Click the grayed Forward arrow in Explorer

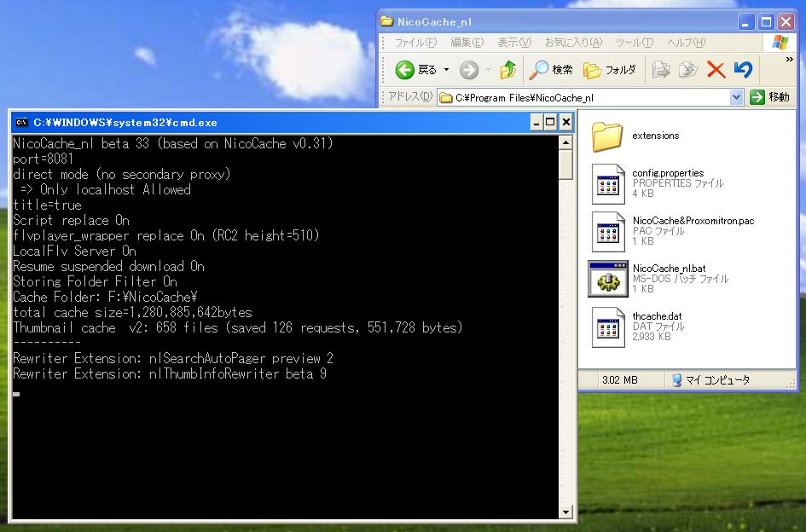click(x=469, y=69)
